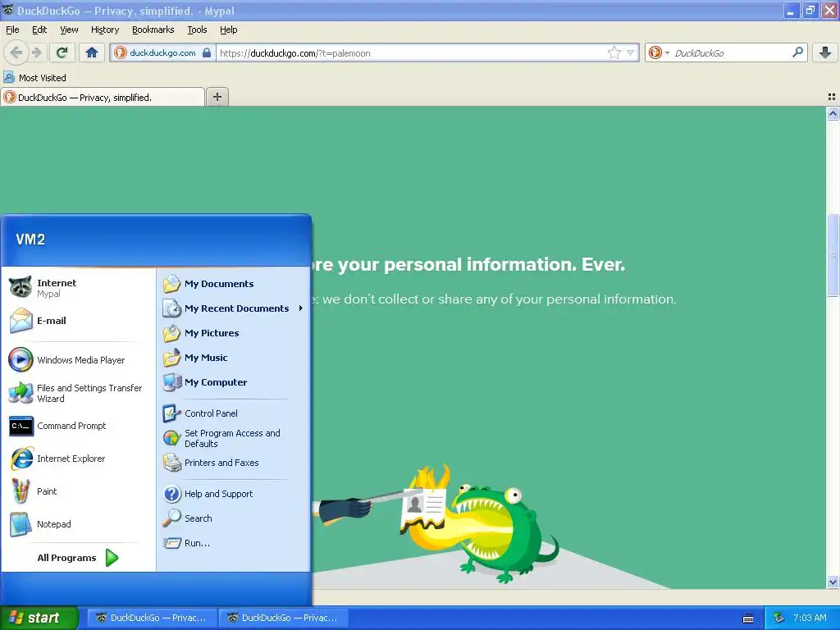Reload the DuckDuckGo page
Viewport: 840px width, 630px height.
[62, 52]
